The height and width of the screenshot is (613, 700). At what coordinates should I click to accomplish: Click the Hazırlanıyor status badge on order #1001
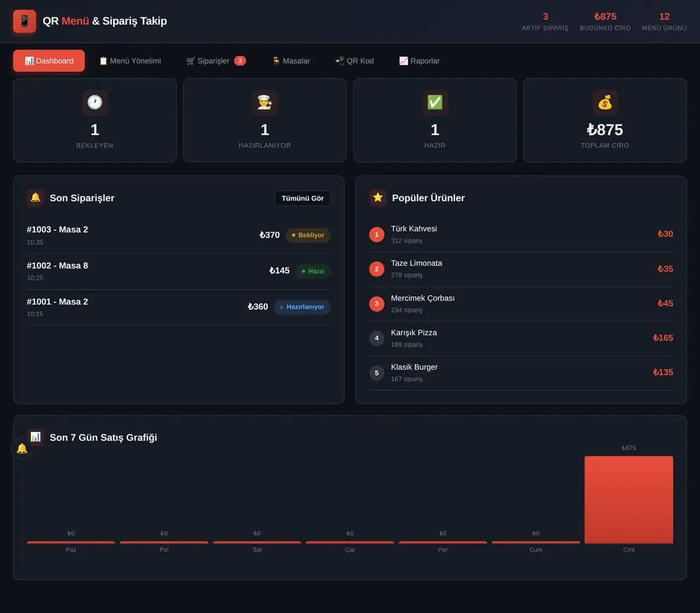click(x=302, y=307)
